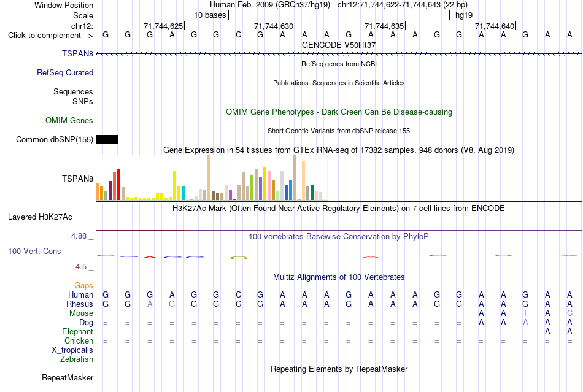Click the hg19 label beside the scale bar

[x=464, y=15]
